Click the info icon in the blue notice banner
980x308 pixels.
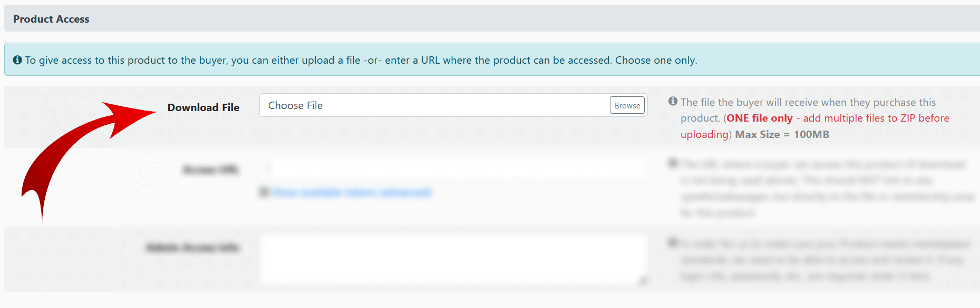coord(17,60)
